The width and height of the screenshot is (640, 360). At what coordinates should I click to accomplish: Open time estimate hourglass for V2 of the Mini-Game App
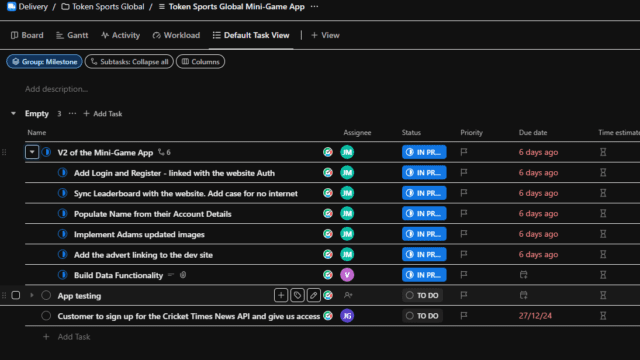click(603, 152)
